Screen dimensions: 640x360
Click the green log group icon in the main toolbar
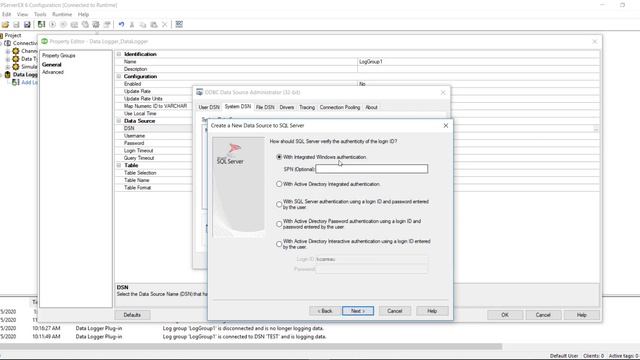tap(41, 24)
